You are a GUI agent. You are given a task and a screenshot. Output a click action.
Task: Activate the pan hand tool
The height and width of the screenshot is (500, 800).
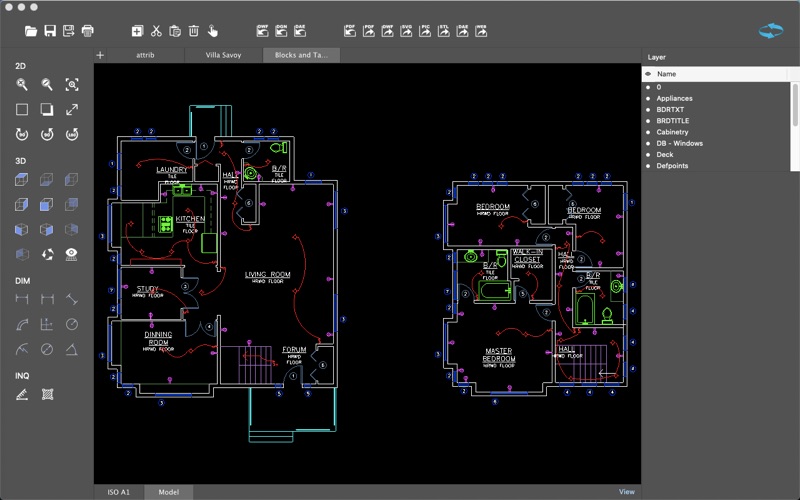pyautogui.click(x=213, y=31)
